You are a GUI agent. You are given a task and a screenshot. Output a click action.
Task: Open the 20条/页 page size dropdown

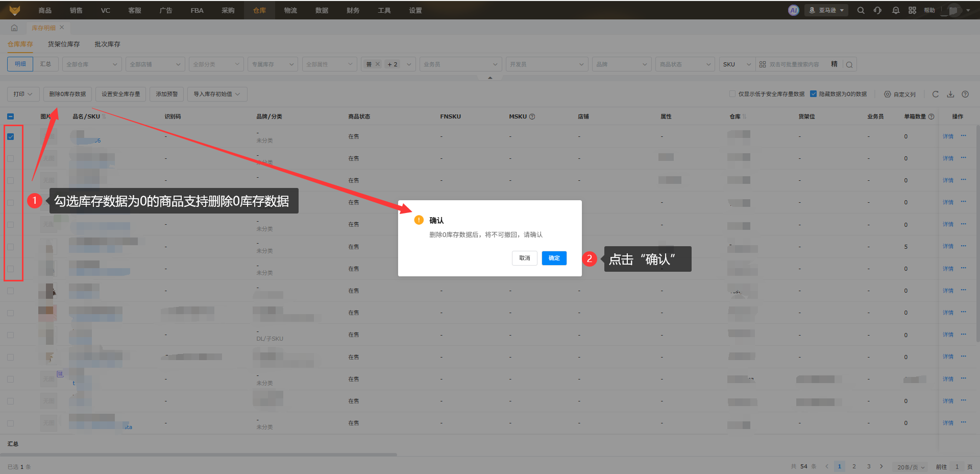[911, 467]
